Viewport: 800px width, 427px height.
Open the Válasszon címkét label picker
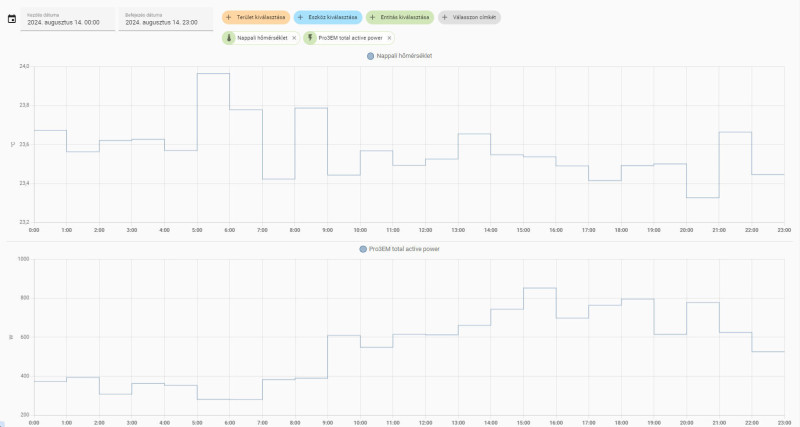(x=469, y=17)
